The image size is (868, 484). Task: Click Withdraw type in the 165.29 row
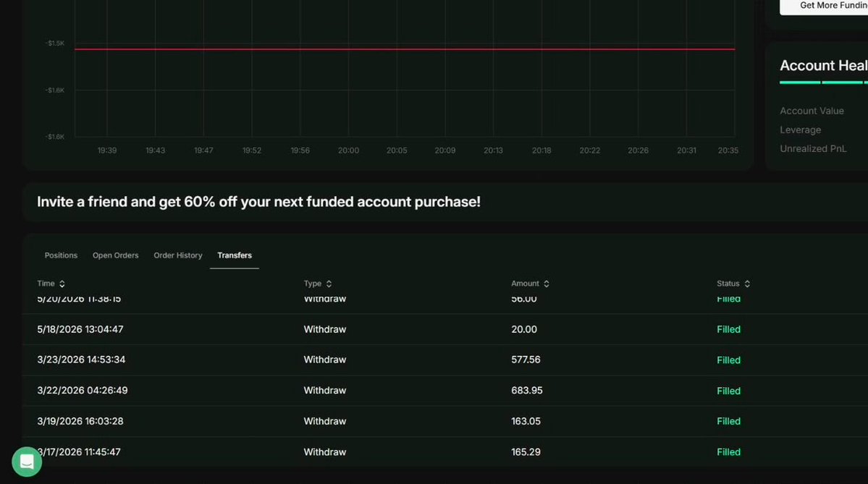[x=325, y=452]
